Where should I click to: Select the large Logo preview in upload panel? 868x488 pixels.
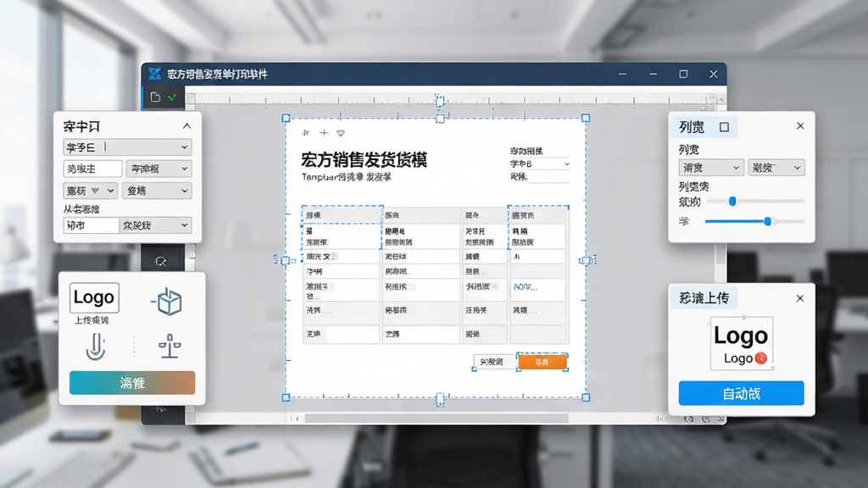click(741, 343)
